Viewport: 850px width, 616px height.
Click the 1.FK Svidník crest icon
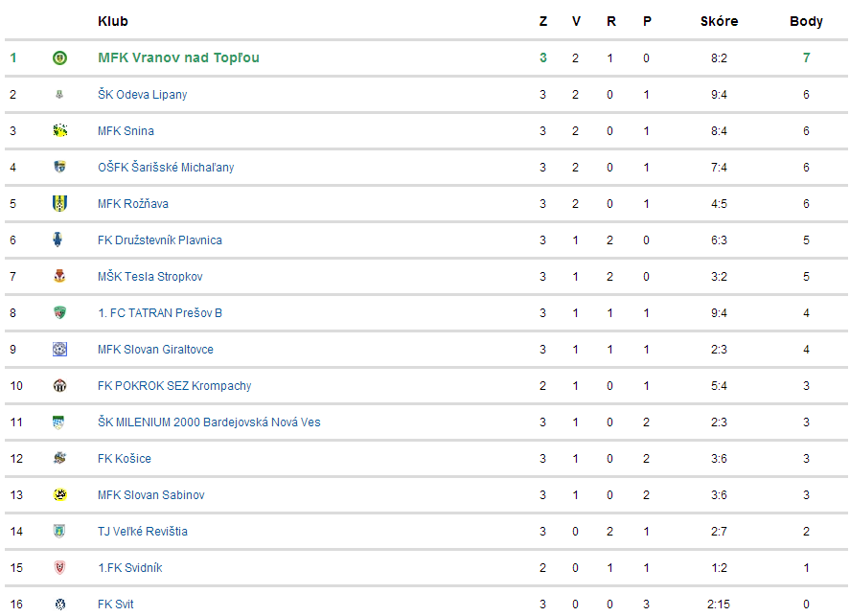(59, 568)
